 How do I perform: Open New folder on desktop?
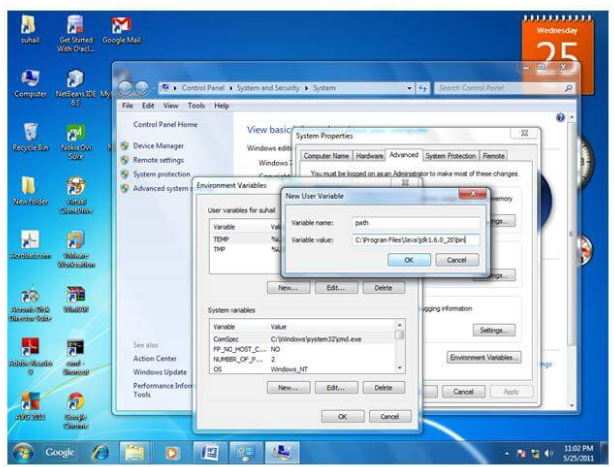click(x=30, y=191)
